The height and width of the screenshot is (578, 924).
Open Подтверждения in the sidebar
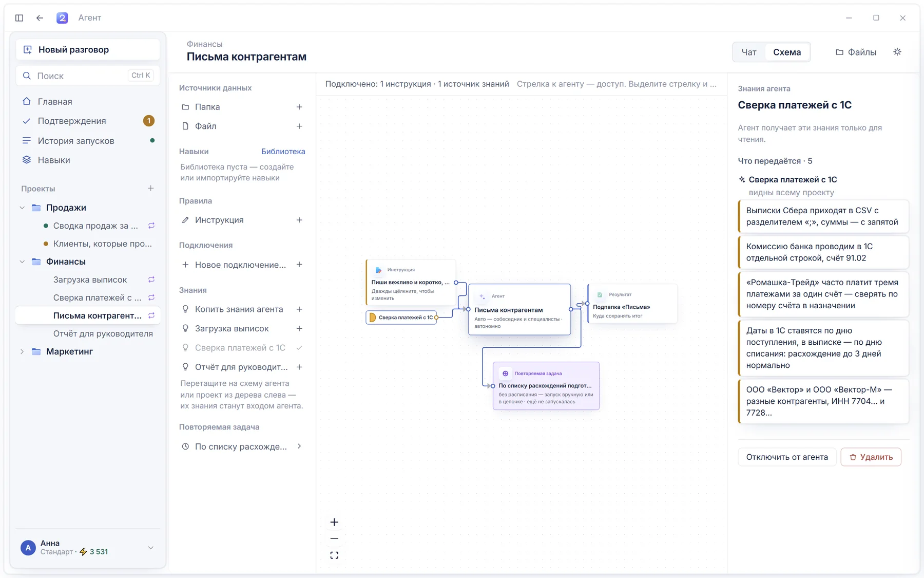(x=88, y=121)
